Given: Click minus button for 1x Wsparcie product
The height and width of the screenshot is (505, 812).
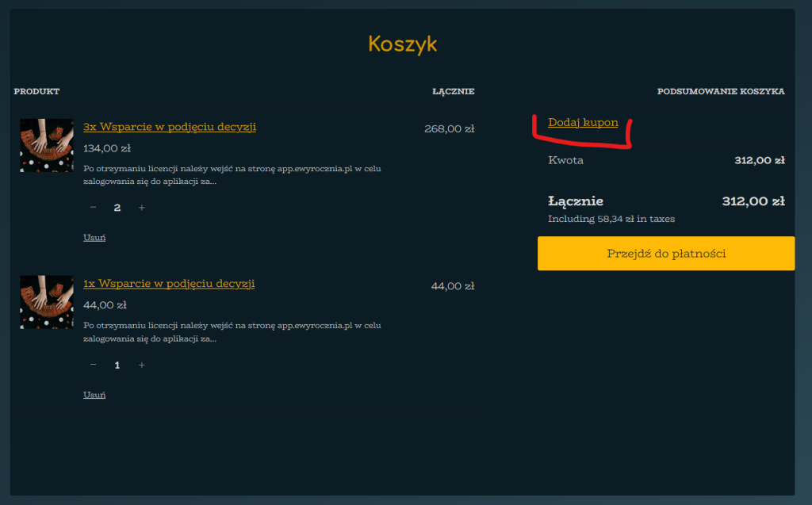Looking at the screenshot, I should [94, 365].
